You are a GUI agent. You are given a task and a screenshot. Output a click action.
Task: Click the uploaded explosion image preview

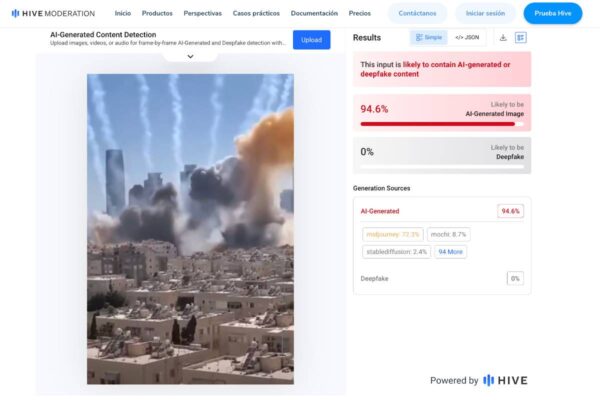[x=190, y=228]
